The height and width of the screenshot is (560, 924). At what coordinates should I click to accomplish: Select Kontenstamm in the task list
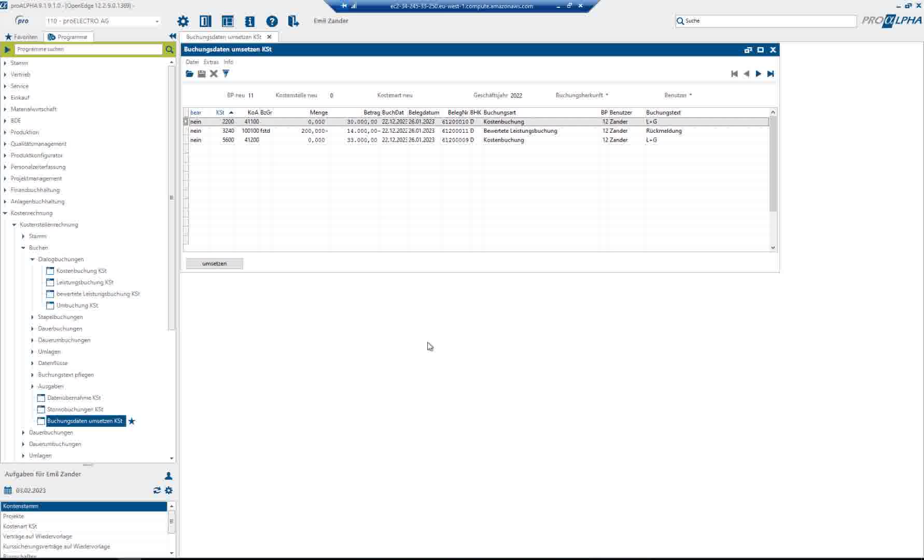[84, 506]
